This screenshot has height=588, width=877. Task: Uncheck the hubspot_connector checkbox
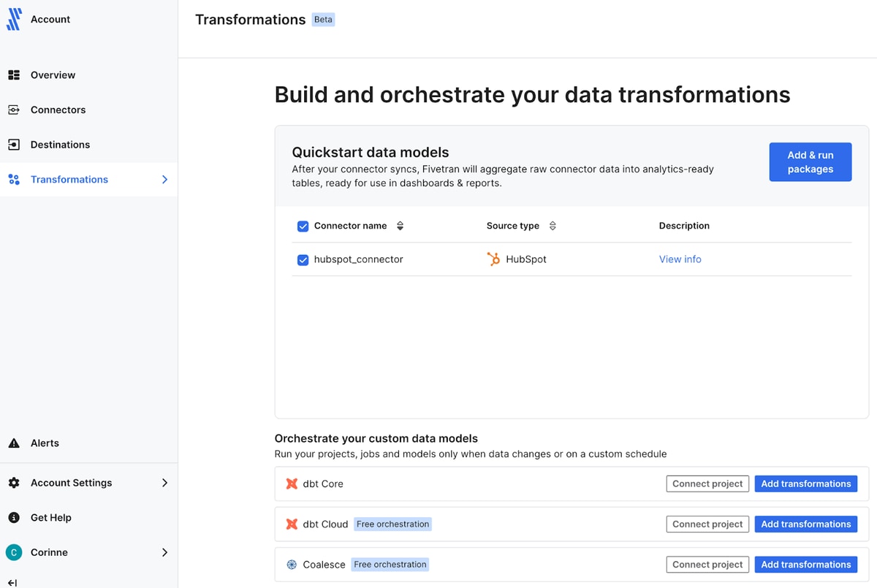coord(303,260)
